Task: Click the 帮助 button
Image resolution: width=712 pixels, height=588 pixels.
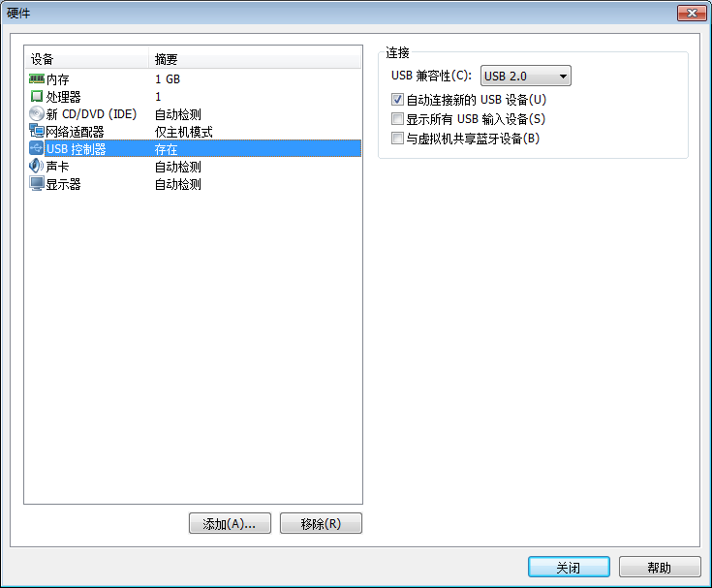Action: [x=660, y=567]
